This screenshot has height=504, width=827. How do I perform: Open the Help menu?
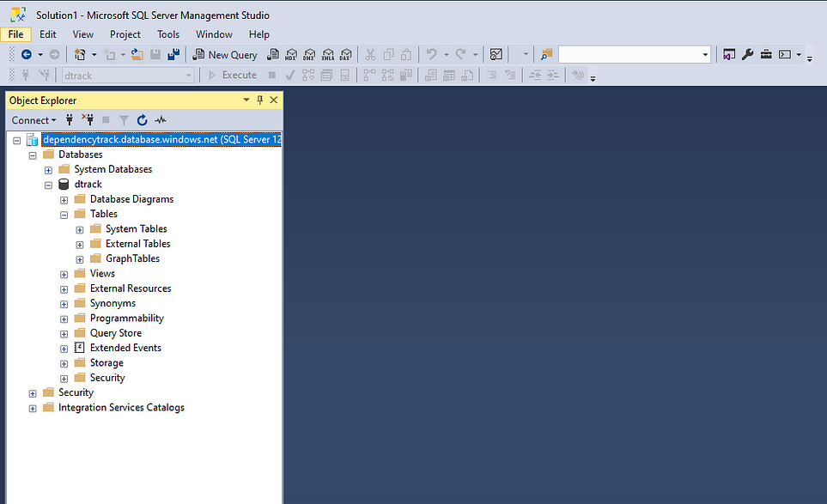tap(259, 34)
